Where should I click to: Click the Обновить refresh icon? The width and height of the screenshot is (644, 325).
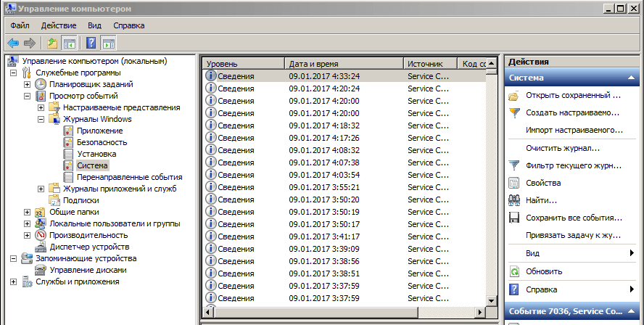tap(514, 271)
